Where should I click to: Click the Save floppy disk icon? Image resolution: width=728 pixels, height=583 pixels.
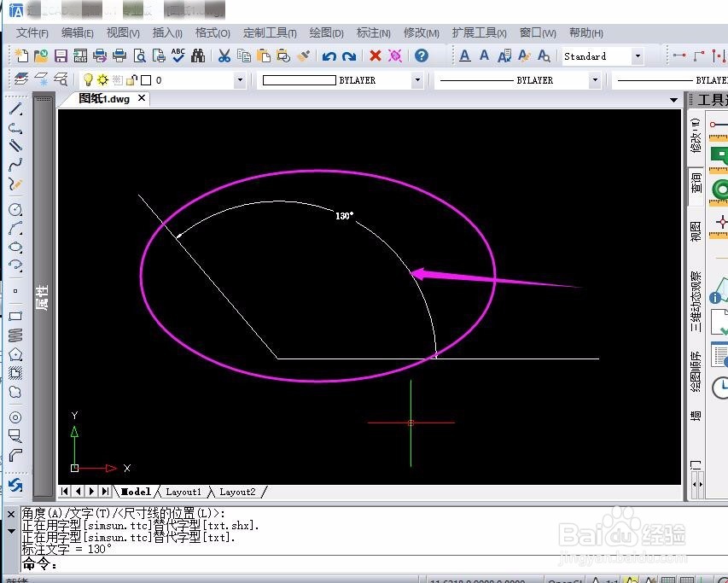[61, 56]
